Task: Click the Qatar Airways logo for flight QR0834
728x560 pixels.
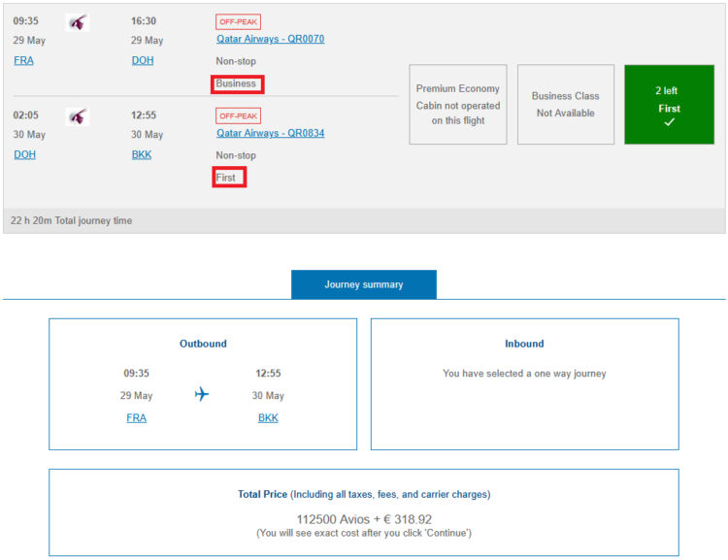Action: [78, 116]
